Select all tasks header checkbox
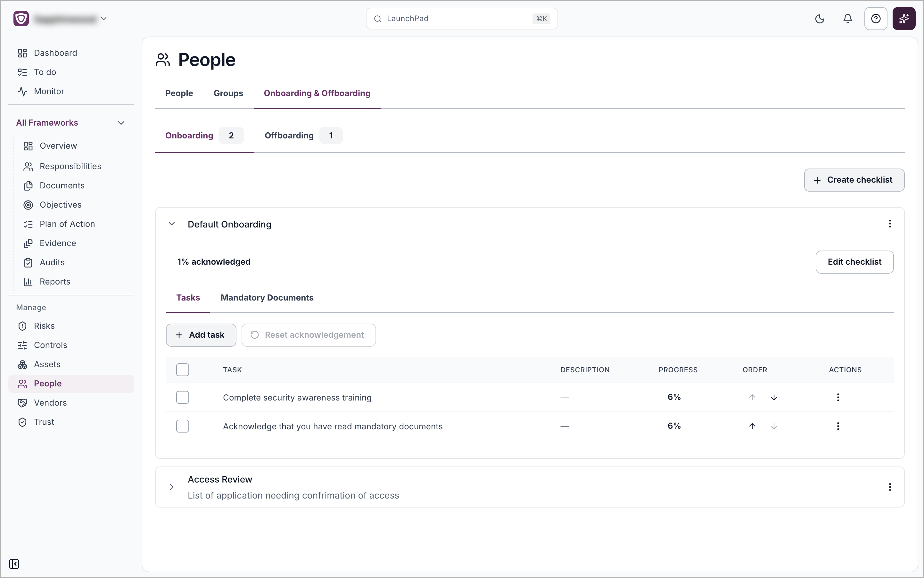The width and height of the screenshot is (924, 578). [183, 370]
